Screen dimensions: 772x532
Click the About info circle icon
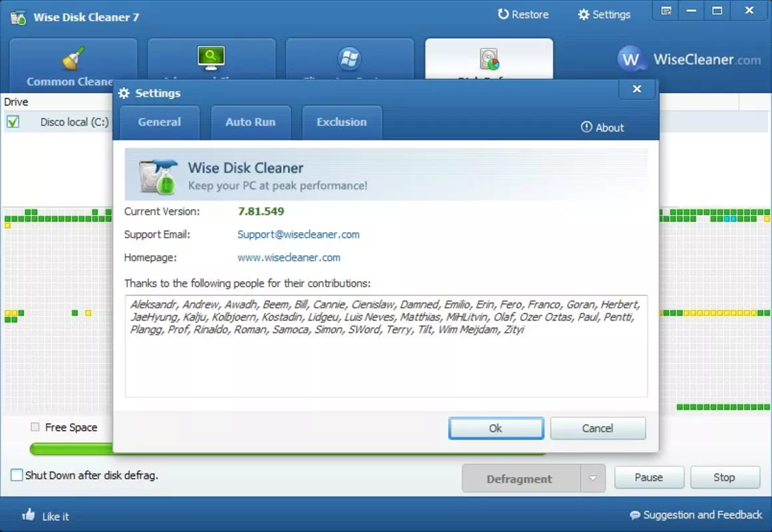point(586,127)
